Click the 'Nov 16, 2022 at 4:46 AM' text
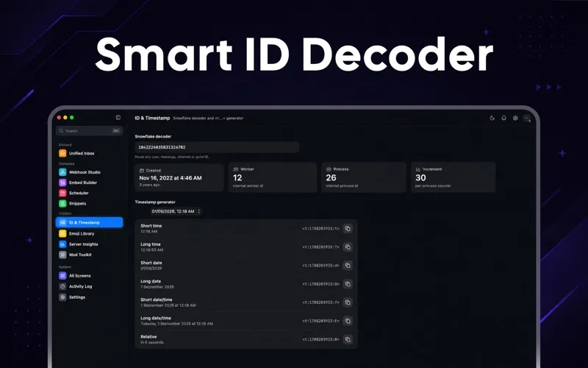 pyautogui.click(x=171, y=178)
